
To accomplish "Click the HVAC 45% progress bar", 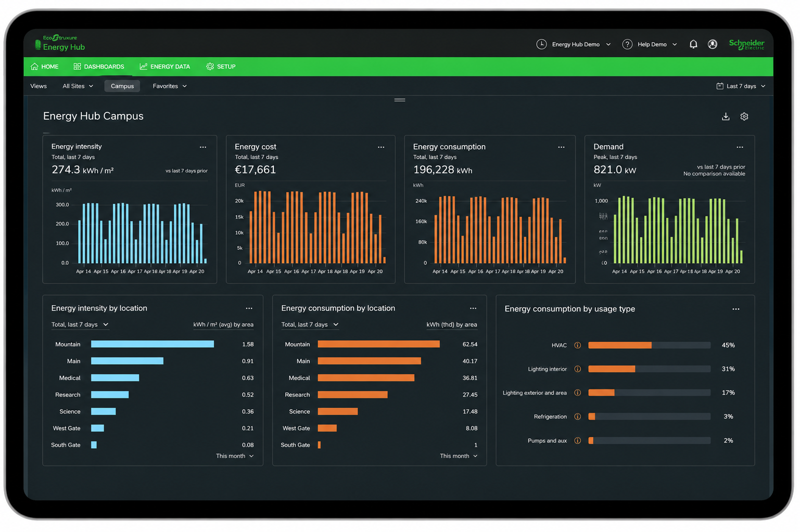I will 650,345.
